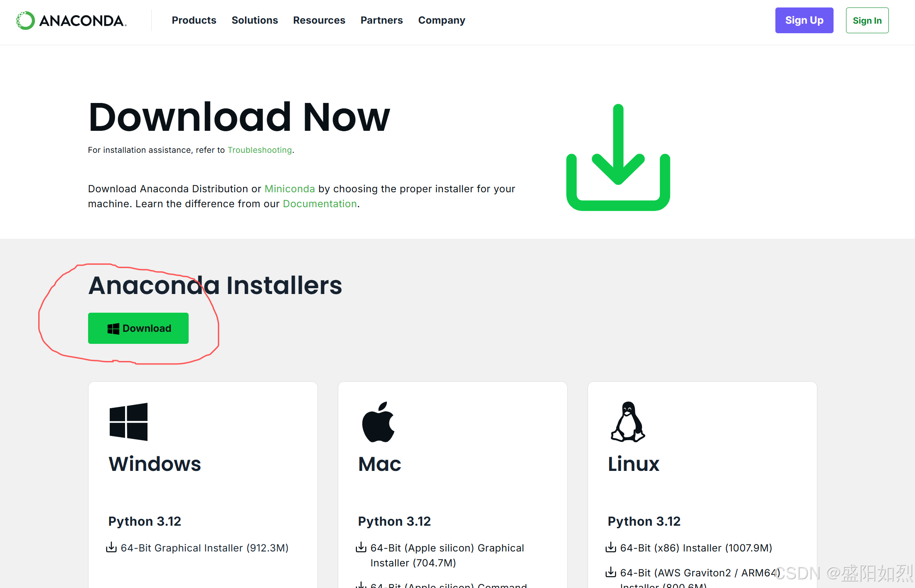Expand the Resources navigation menu
This screenshot has width=915, height=588.
click(319, 20)
